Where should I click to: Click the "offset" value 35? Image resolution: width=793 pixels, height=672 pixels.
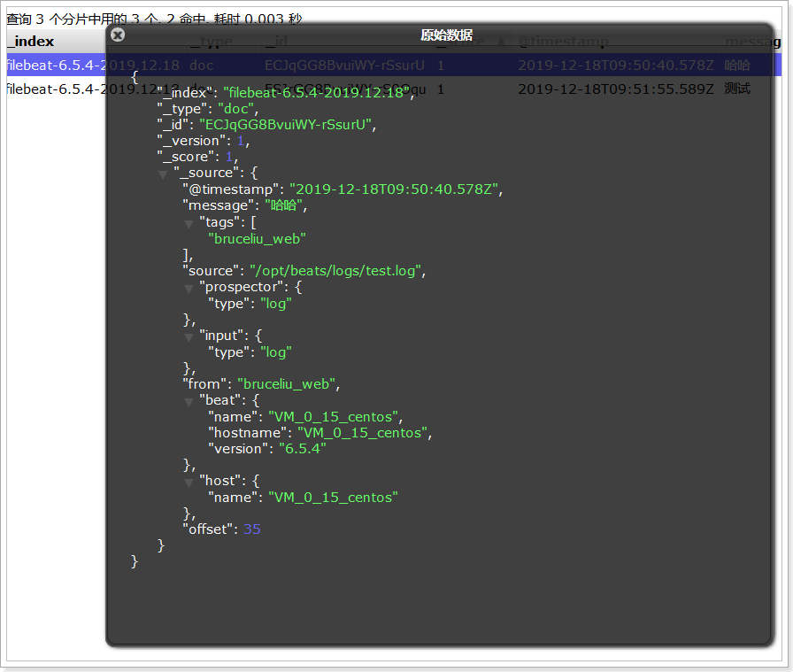point(252,529)
